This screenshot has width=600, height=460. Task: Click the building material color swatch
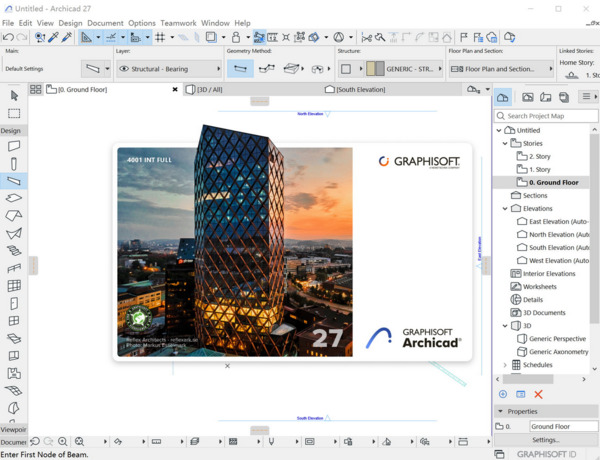pos(375,69)
